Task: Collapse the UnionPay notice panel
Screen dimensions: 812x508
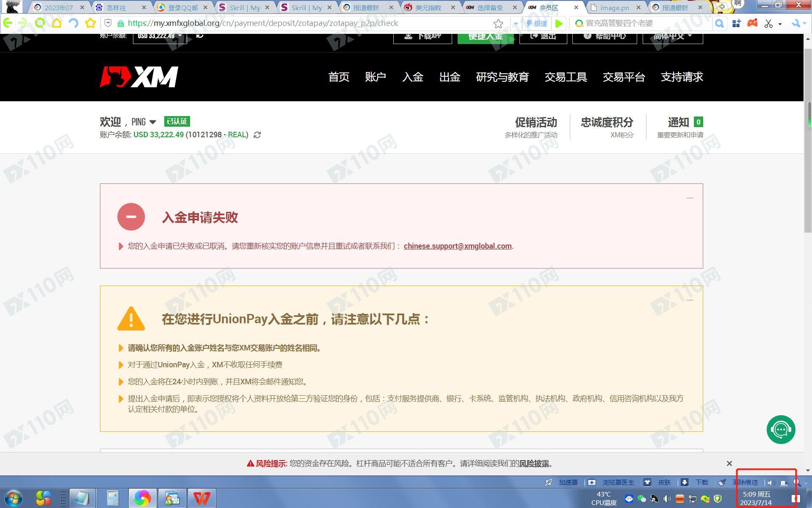Action: [690, 300]
